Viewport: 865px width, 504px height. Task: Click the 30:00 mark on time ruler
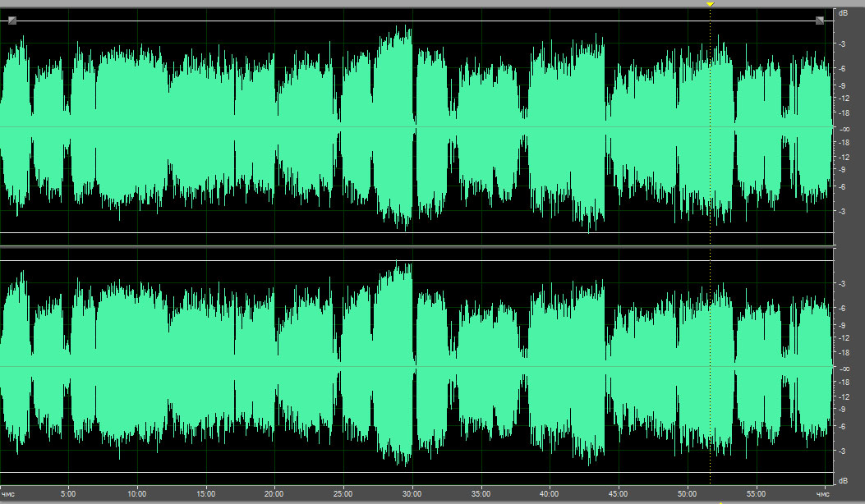(x=412, y=494)
